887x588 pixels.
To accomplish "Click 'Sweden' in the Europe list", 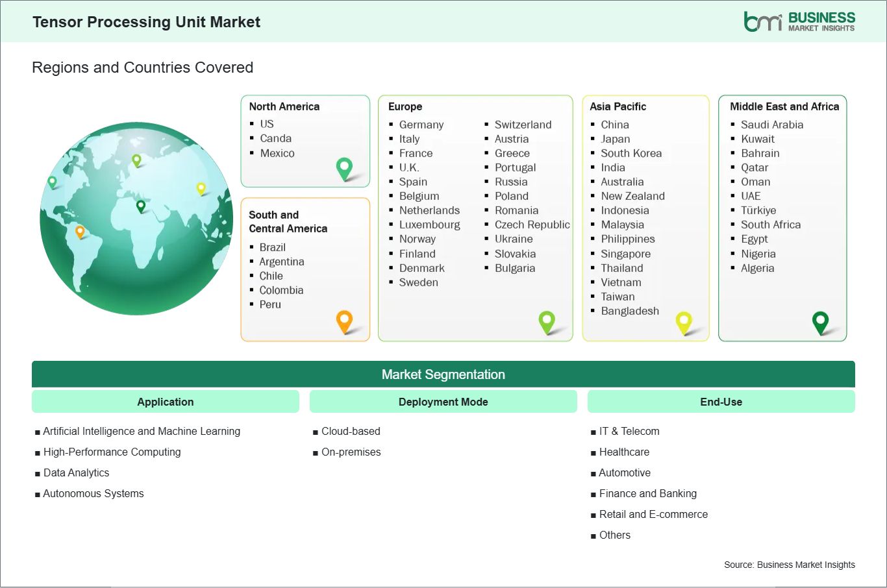I will click(419, 282).
